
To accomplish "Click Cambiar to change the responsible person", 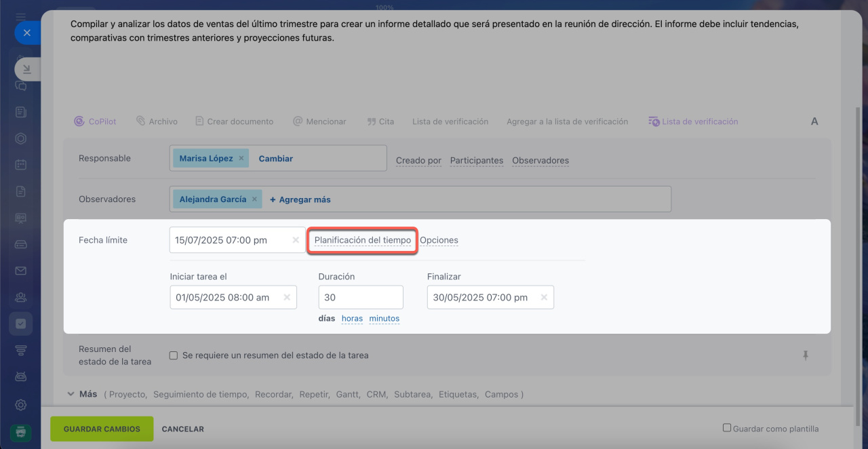I will (276, 158).
